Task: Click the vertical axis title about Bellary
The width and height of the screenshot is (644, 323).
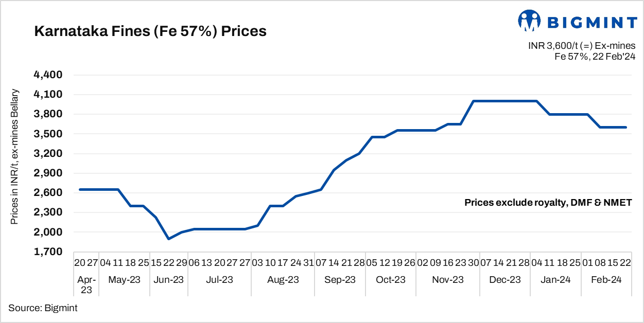Action: pyautogui.click(x=15, y=156)
